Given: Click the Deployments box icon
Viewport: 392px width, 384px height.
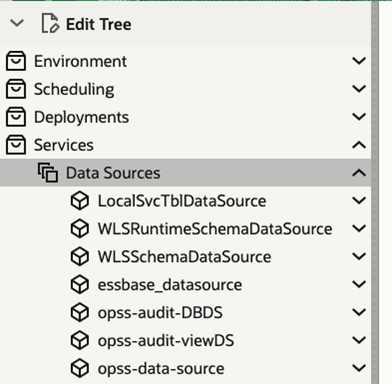Looking at the screenshot, I should click(x=16, y=117).
